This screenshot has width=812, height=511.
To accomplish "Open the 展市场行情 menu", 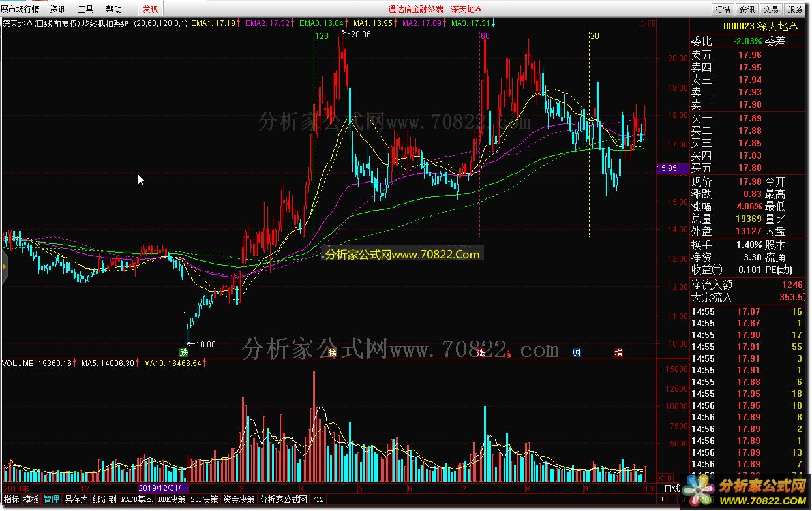I will (x=20, y=9).
